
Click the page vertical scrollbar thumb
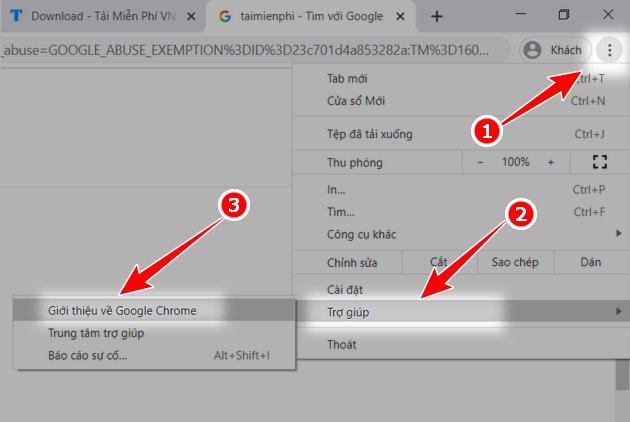622,375
